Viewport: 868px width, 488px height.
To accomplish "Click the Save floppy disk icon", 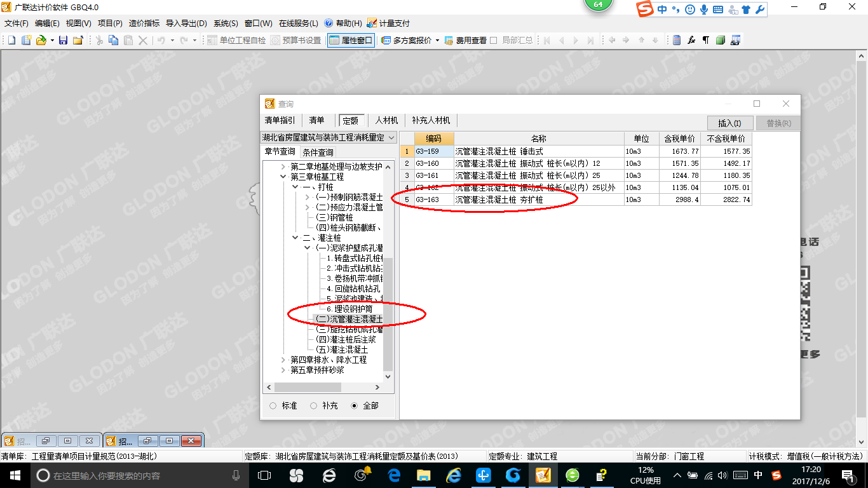I will pos(63,40).
